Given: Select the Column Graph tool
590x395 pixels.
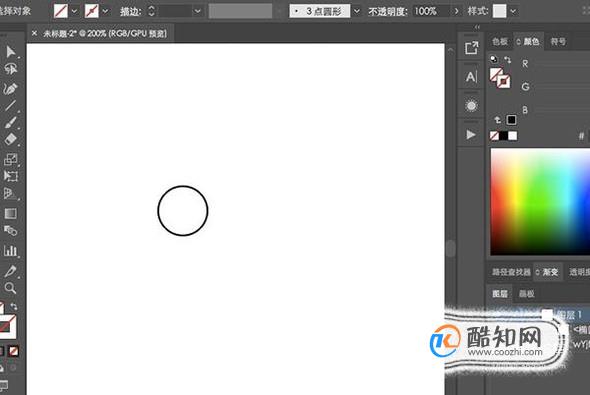Looking at the screenshot, I should 10,251.
